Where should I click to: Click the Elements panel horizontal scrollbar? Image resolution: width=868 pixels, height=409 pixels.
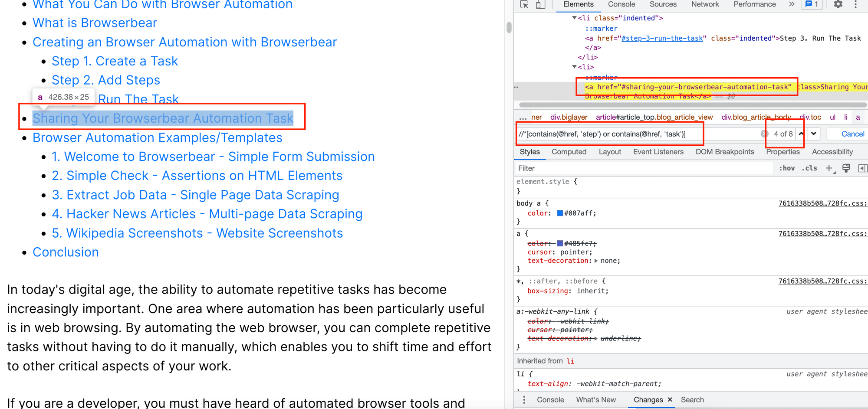(x=693, y=105)
